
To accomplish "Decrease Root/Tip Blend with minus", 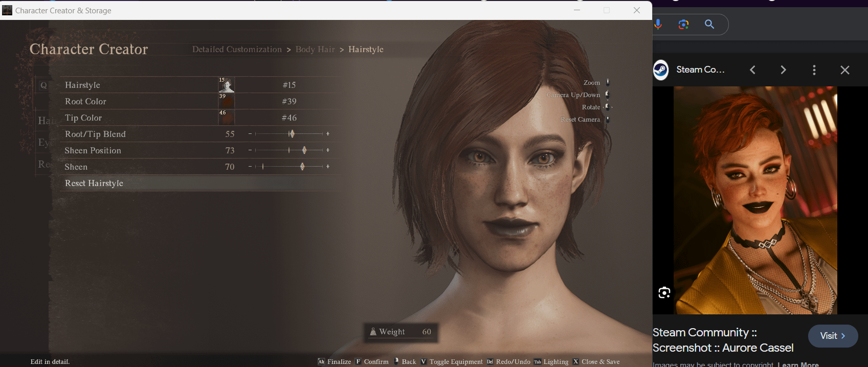I will pyautogui.click(x=250, y=134).
